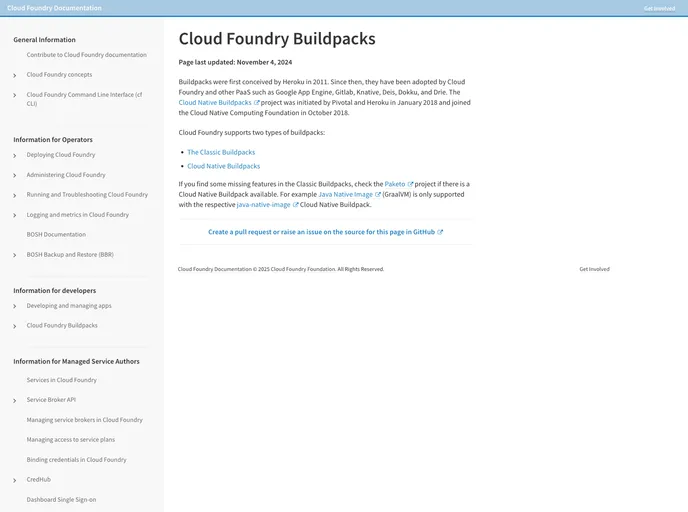This screenshot has height=512, width=688.
Task: Open CredHub sidebar link
Action: 39,480
